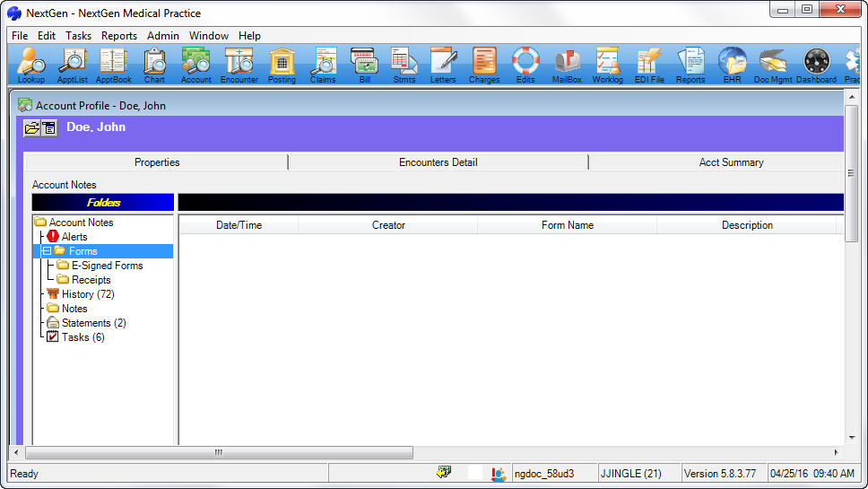Image resolution: width=868 pixels, height=489 pixels.
Task: Click the vertical scrollbar thumb
Action: click(851, 173)
